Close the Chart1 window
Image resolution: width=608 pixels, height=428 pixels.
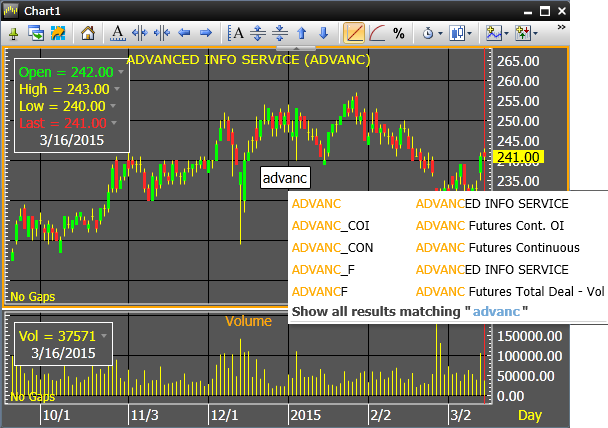[x=562, y=11]
